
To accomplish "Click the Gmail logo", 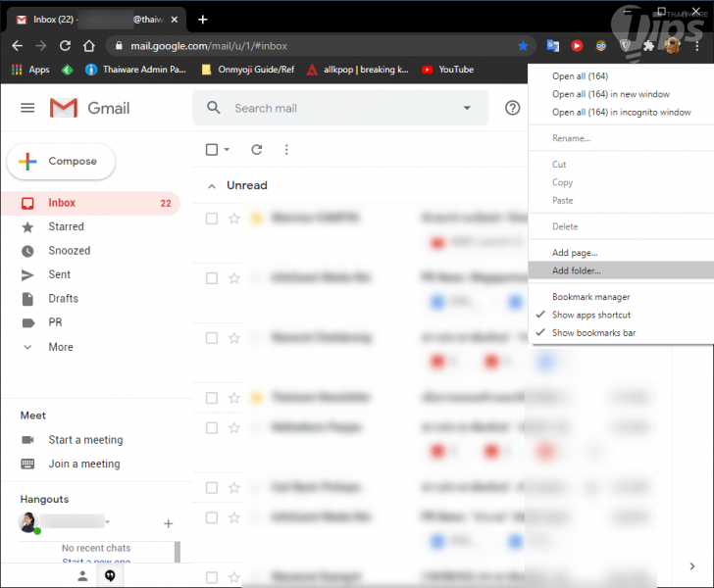I will tap(89, 108).
